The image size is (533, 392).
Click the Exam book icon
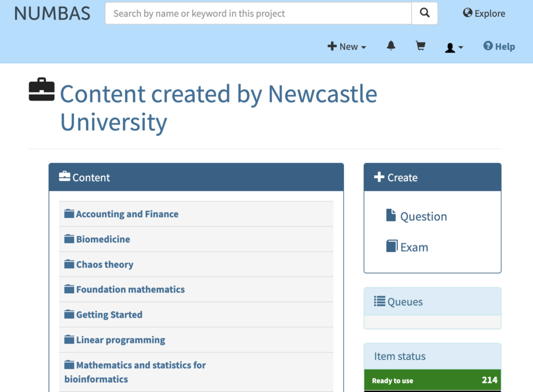[391, 246]
